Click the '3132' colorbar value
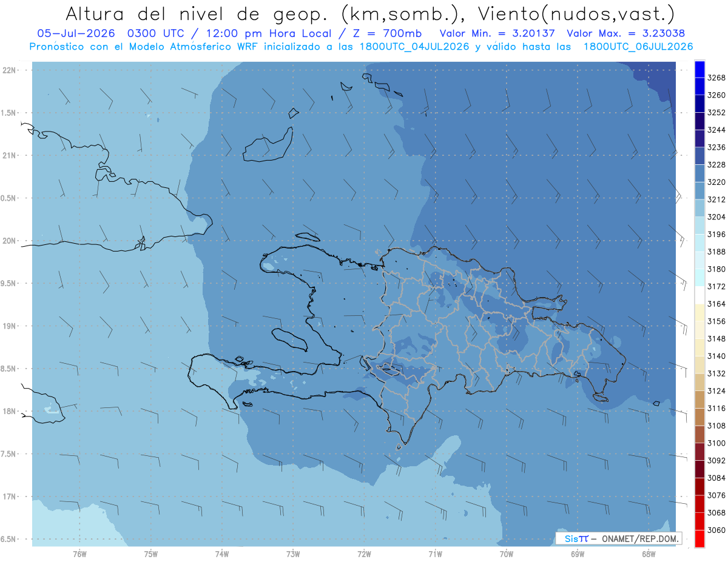728x562 pixels. point(716,373)
